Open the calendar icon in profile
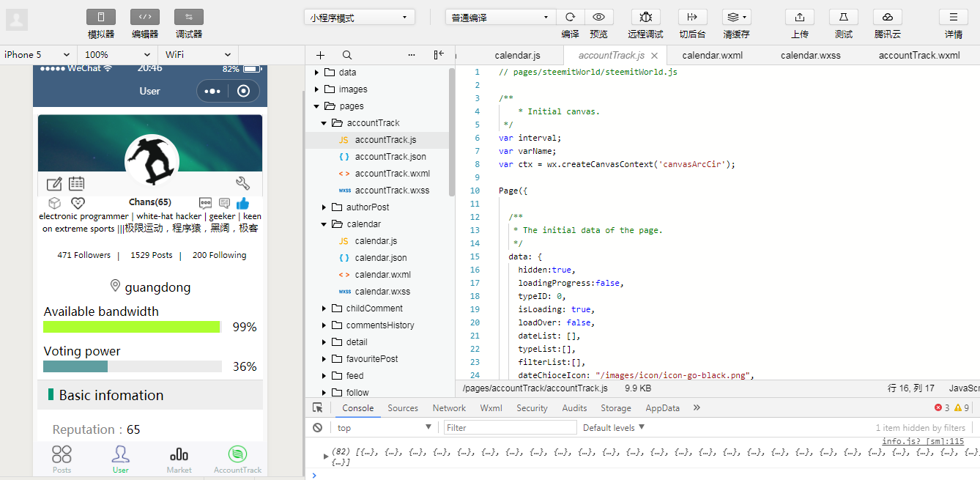 (77, 183)
